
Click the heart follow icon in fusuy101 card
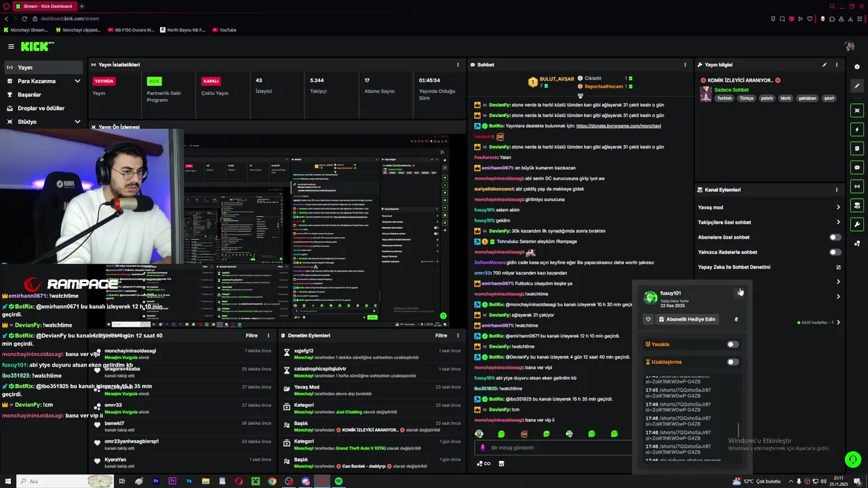pyautogui.click(x=648, y=319)
